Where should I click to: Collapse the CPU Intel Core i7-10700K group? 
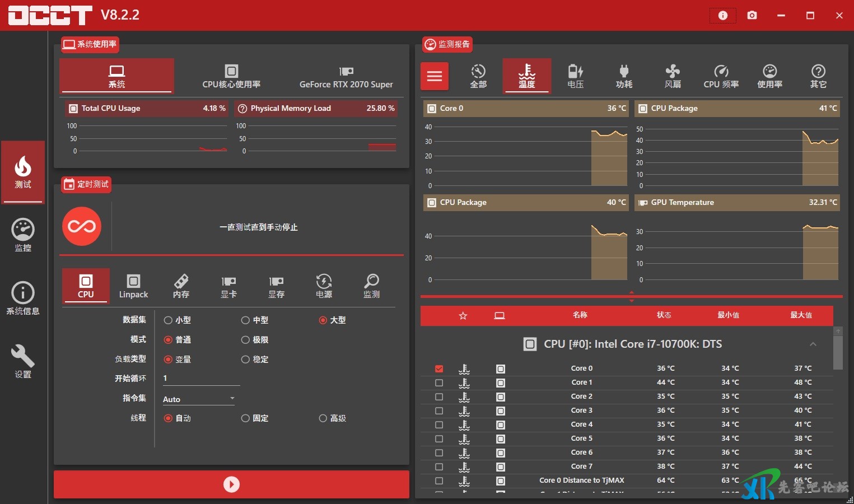813,344
